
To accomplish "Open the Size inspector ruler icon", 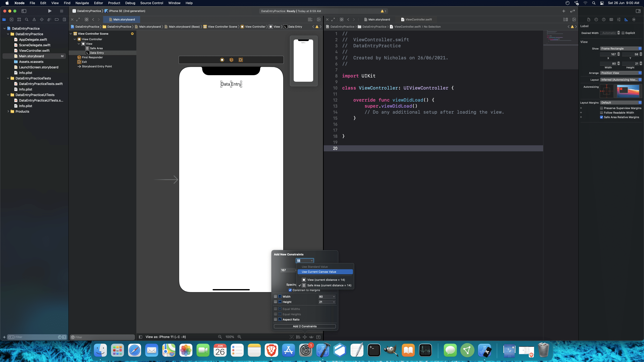I will [x=626, y=20].
